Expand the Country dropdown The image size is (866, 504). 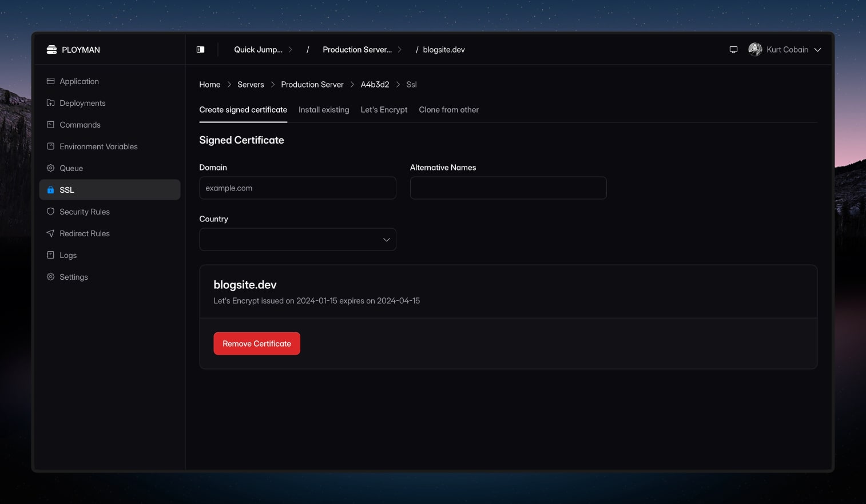point(297,240)
